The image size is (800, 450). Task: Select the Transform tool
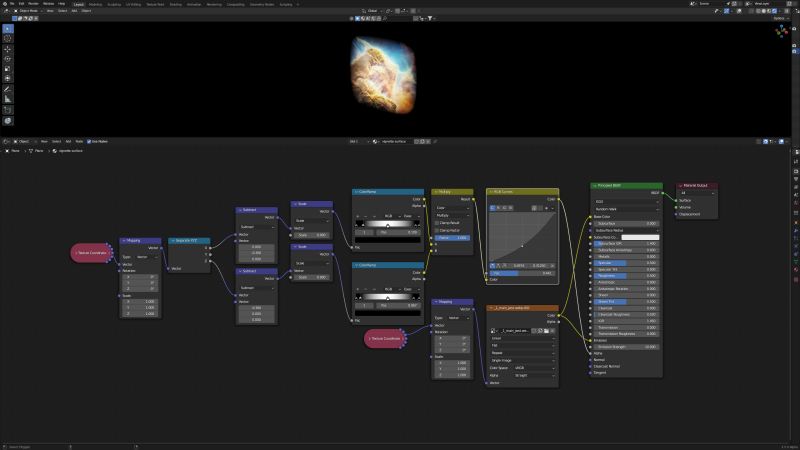8,78
